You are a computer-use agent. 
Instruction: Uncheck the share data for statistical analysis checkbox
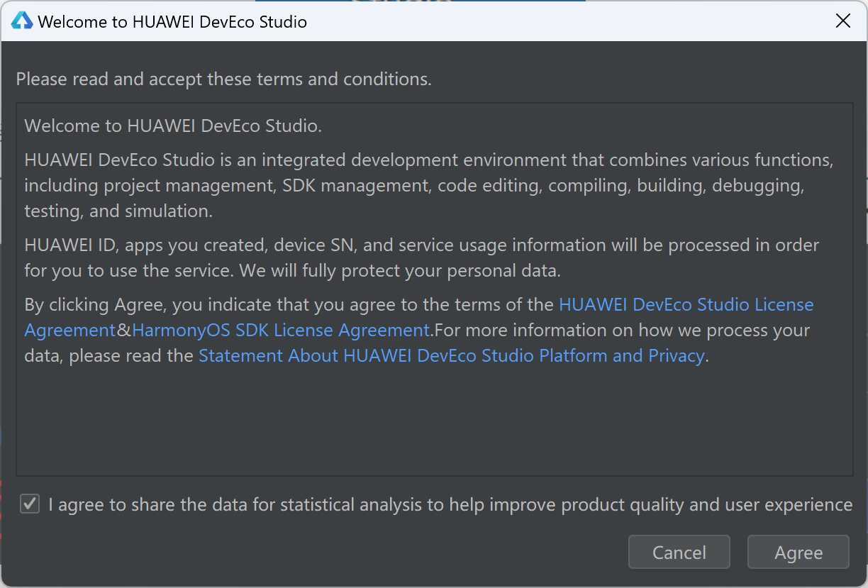tap(30, 504)
